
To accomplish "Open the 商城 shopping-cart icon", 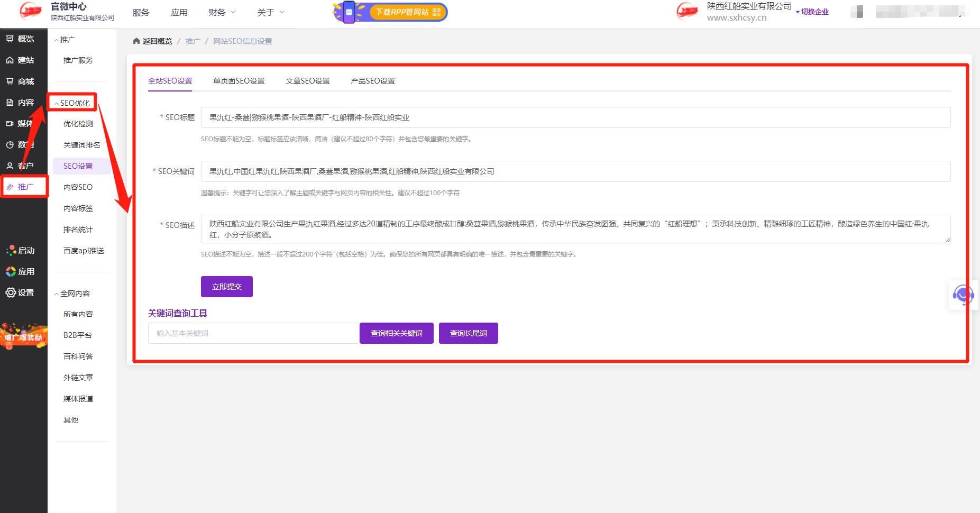I will (x=11, y=81).
